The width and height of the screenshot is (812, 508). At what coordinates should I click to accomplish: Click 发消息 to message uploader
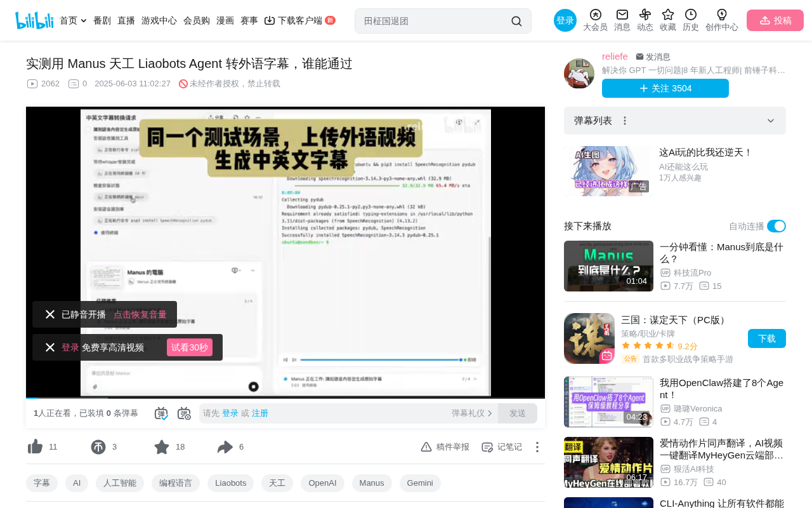[x=653, y=57]
